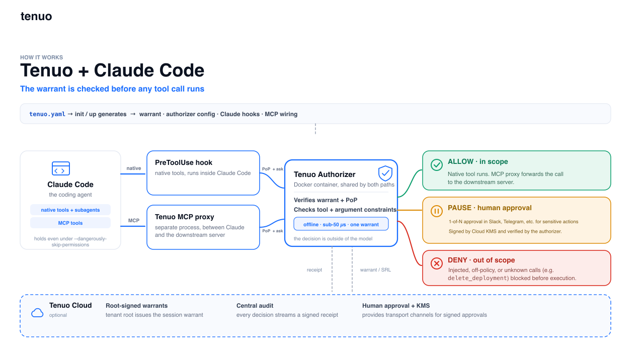Click the "PAUSE · human approval" heading
The image size is (644, 362).
tap(490, 208)
